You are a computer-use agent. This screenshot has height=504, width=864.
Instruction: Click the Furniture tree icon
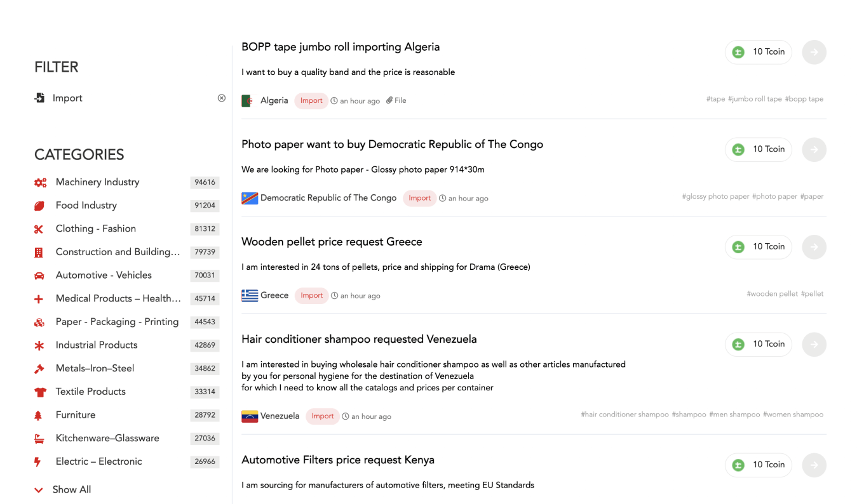(38, 416)
